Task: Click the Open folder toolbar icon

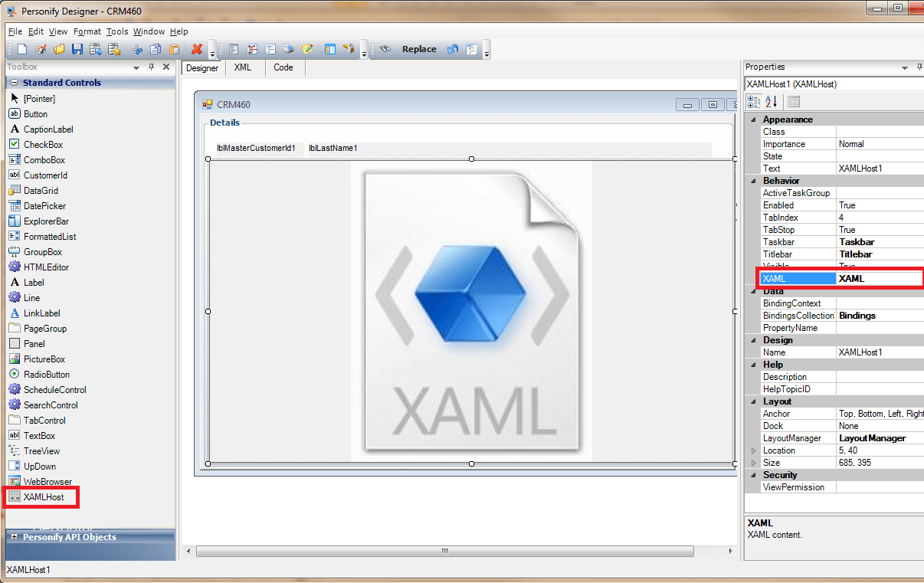Action: point(59,49)
